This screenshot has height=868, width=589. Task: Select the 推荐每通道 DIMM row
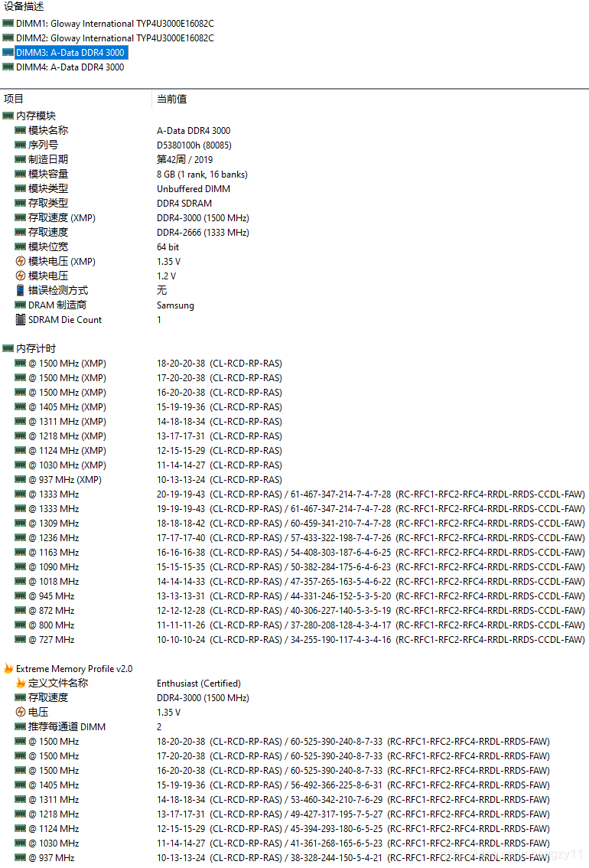294,727
